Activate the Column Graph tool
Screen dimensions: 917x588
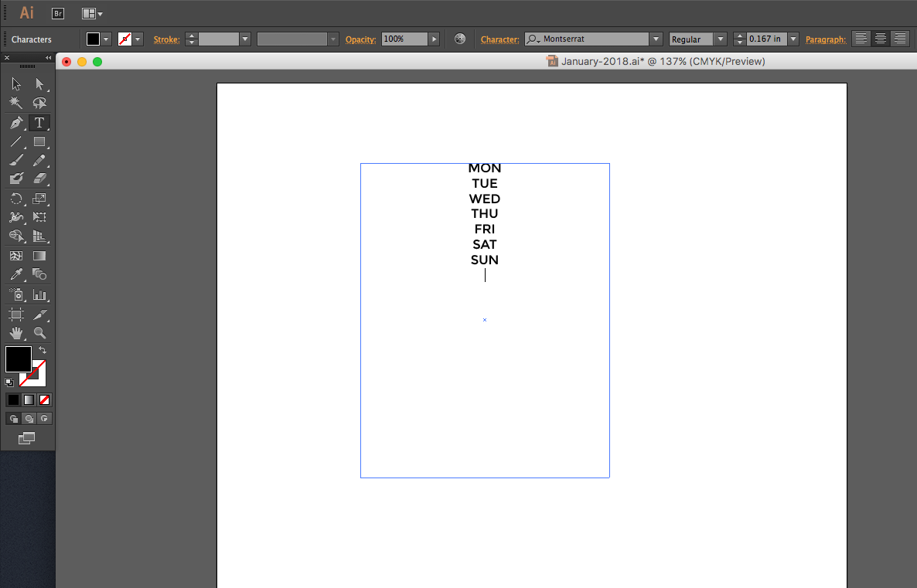pyautogui.click(x=39, y=294)
